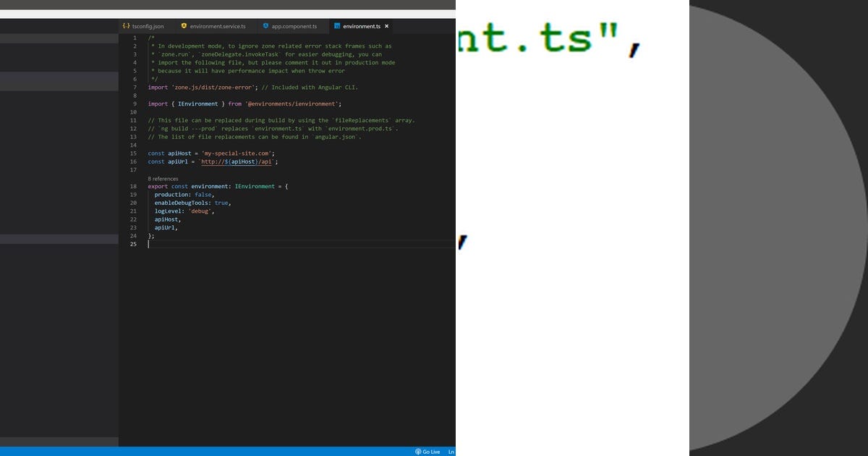The width and height of the screenshot is (868, 456).
Task: Open the 8 references CodeLens
Action: pos(163,178)
